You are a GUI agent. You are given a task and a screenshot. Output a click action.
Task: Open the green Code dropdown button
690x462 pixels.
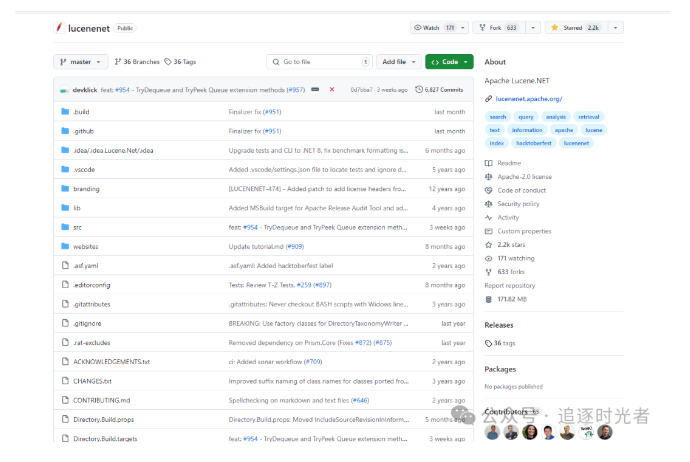(449, 62)
